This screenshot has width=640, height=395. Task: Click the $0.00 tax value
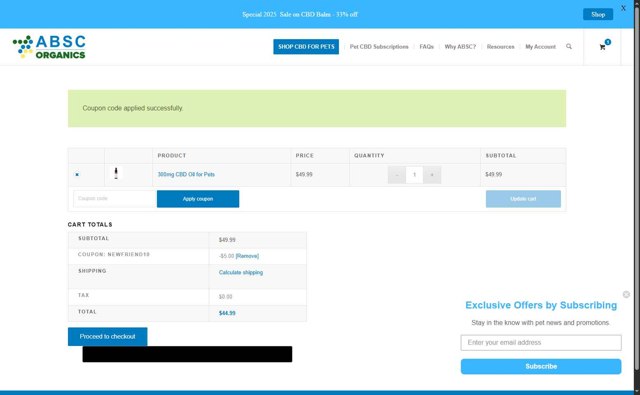tap(225, 297)
